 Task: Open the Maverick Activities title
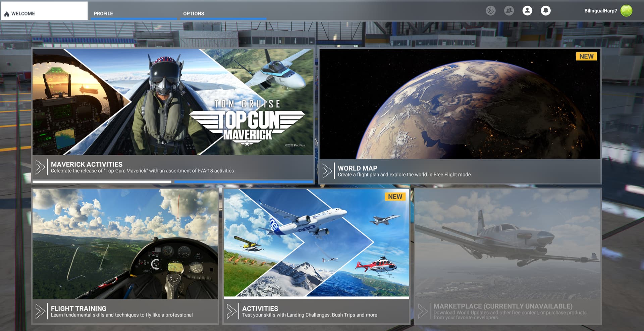pyautogui.click(x=87, y=164)
